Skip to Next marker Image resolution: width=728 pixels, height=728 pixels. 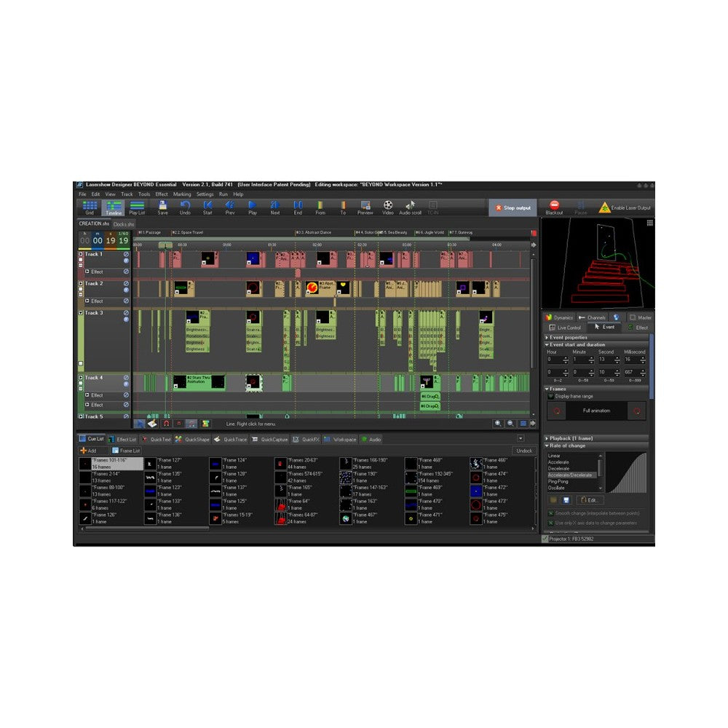[275, 207]
